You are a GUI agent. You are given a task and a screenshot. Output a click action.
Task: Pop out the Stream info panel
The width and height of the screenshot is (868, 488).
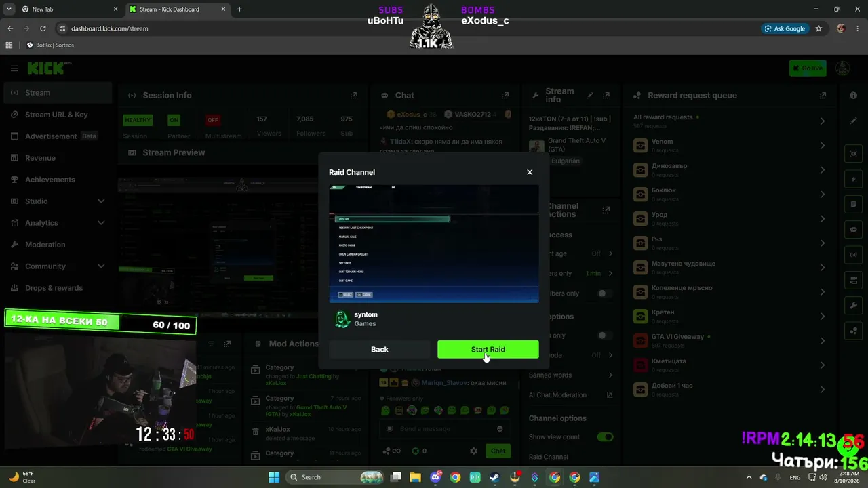pyautogui.click(x=606, y=96)
